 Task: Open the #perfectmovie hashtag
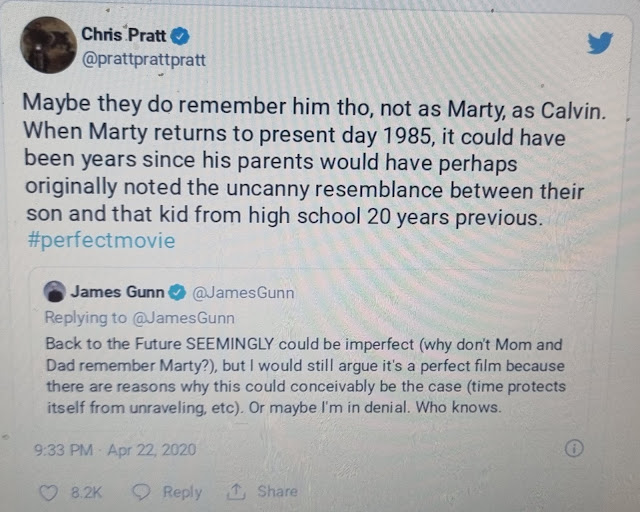101,240
